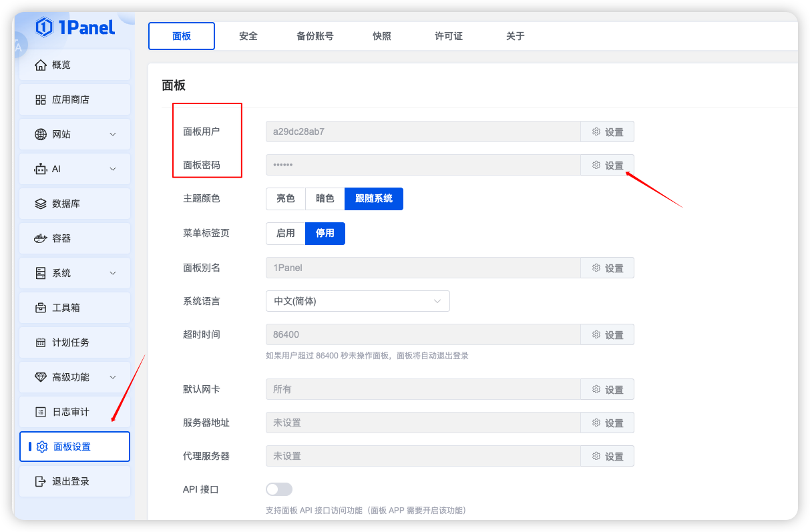Click 设置 button for 超时时间

[x=607, y=335]
